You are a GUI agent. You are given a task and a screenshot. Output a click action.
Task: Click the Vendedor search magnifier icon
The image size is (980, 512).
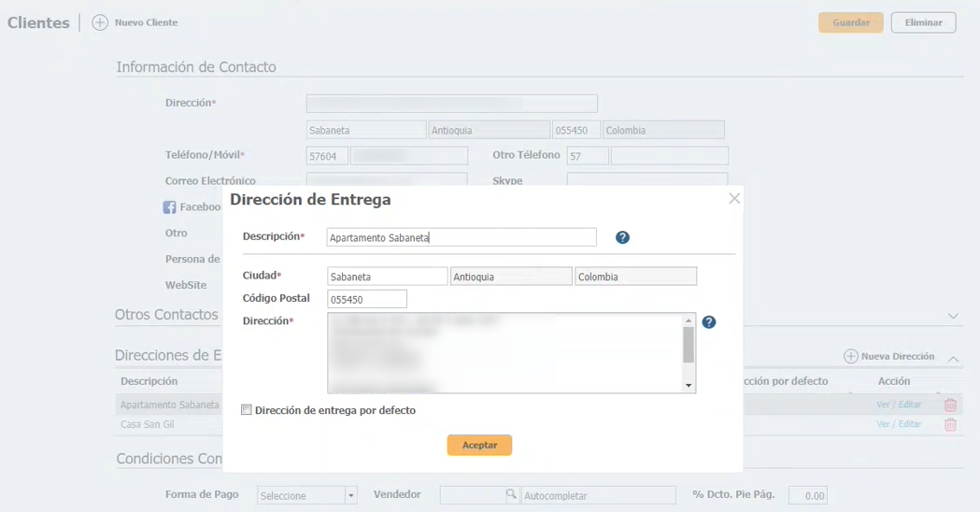[511, 494]
